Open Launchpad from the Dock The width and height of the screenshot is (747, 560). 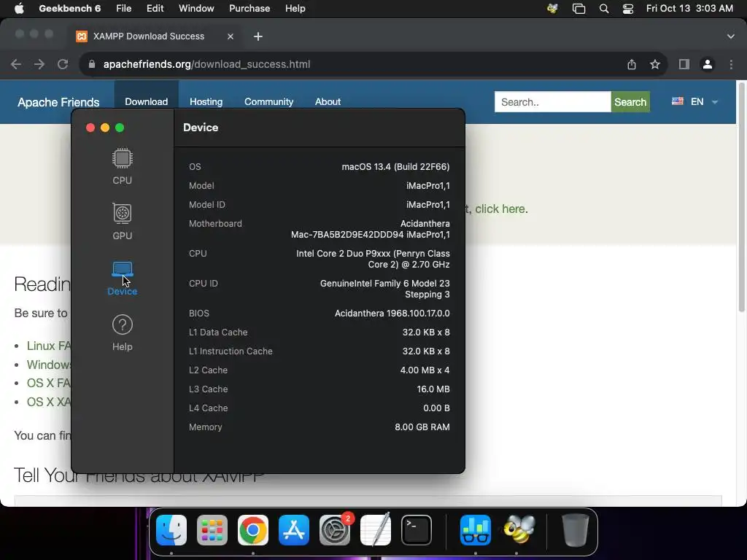click(x=212, y=530)
